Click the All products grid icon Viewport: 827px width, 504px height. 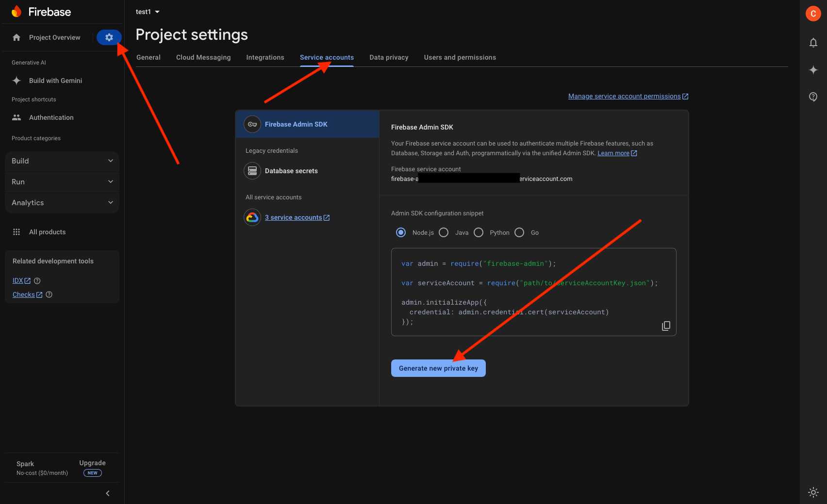coord(17,232)
